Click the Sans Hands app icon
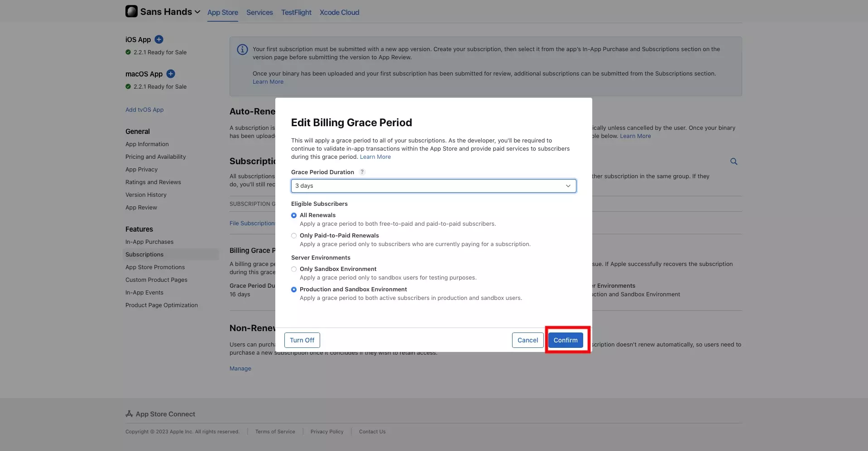 [x=131, y=11]
